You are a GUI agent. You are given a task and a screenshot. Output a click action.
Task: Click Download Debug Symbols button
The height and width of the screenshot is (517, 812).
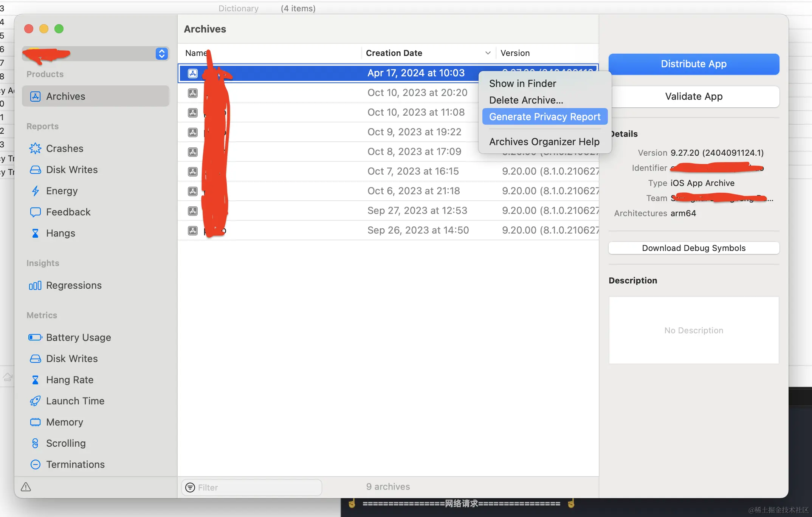(694, 248)
